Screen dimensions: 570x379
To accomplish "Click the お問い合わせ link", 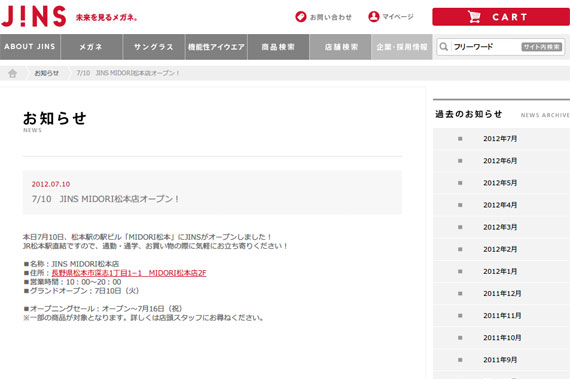I will 330,17.
